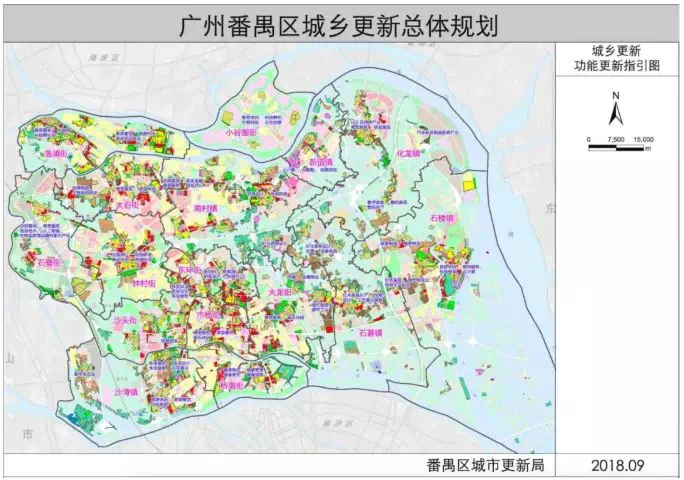Select the 东环街 district label
The image size is (684, 480).
click(x=189, y=270)
